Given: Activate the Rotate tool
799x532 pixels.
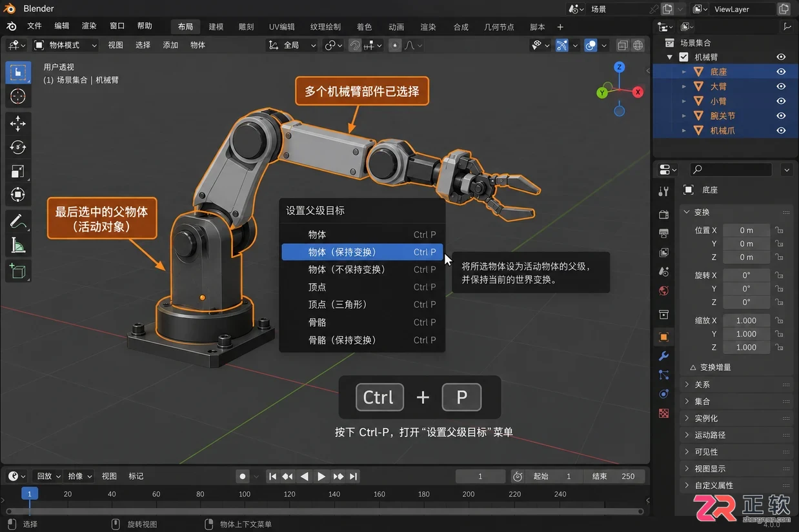Looking at the screenshot, I should [x=18, y=147].
